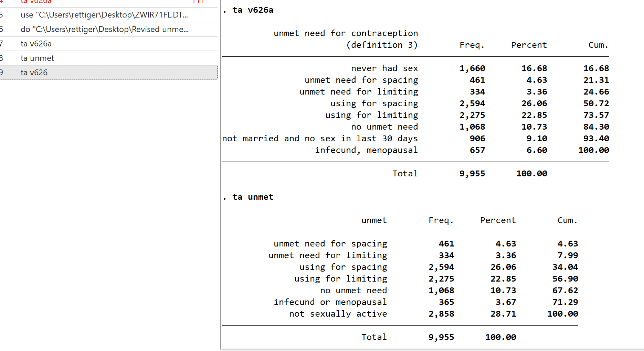The width and height of the screenshot is (644, 351).
Task: Click the cumulative value 93.40
Action: (596, 139)
